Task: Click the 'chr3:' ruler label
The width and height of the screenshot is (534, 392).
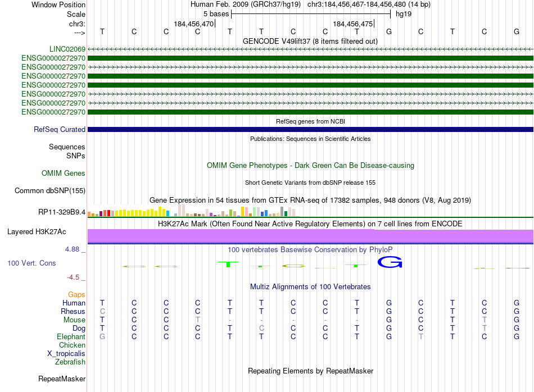Action: (77, 24)
